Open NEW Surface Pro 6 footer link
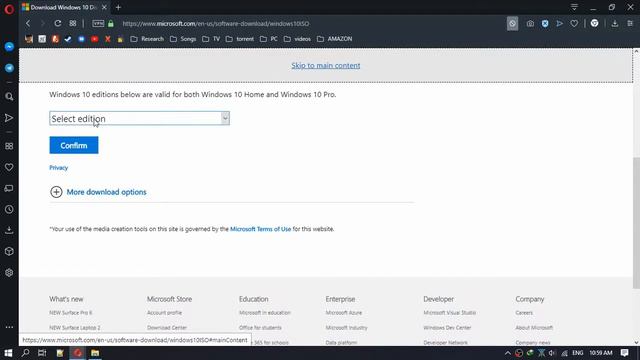Image resolution: width=640 pixels, height=360 pixels. 71,313
